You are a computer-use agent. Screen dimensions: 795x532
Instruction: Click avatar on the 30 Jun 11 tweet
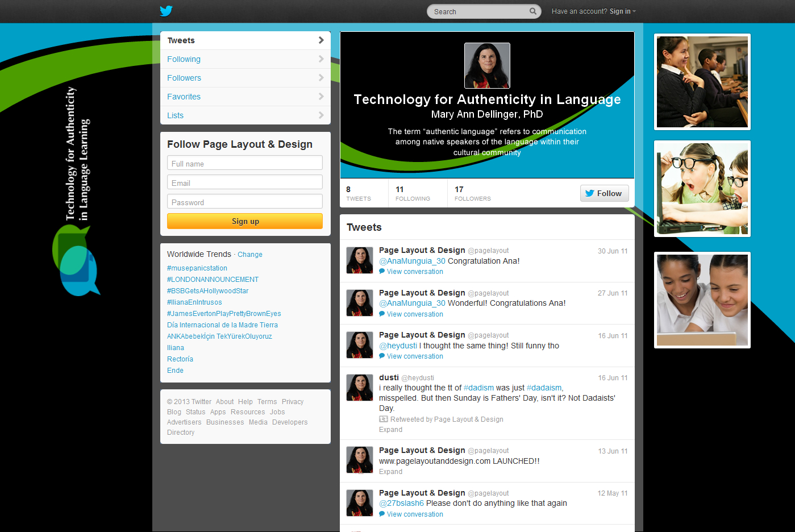(360, 261)
